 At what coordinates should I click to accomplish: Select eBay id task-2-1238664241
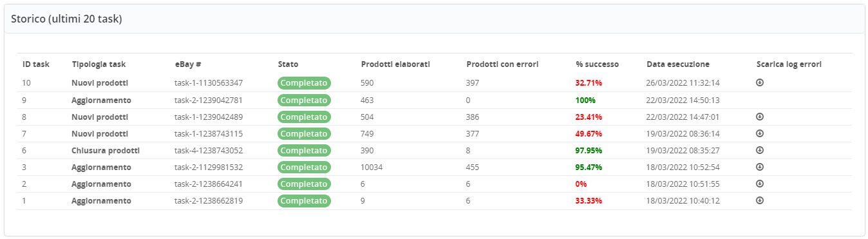209,184
